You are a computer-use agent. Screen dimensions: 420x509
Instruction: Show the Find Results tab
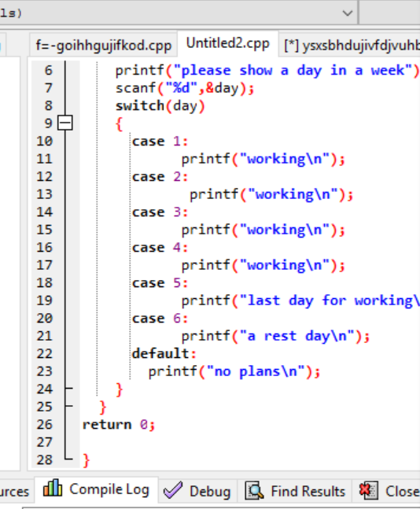(x=295, y=491)
